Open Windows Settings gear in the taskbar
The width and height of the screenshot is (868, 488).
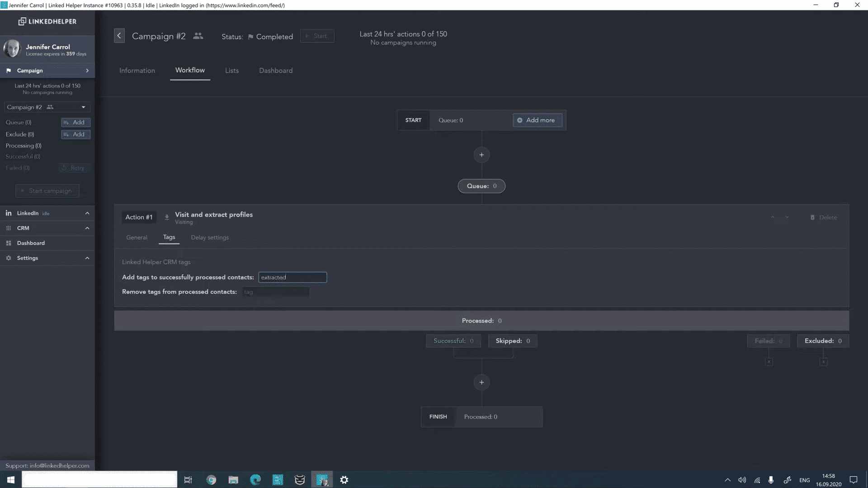pyautogui.click(x=344, y=480)
